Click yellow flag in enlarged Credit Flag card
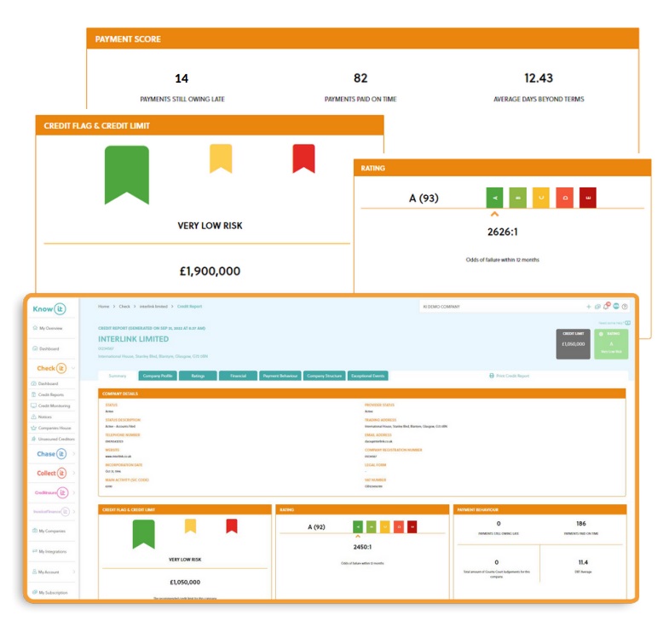Viewport: 669px width, 644px height. click(x=221, y=158)
